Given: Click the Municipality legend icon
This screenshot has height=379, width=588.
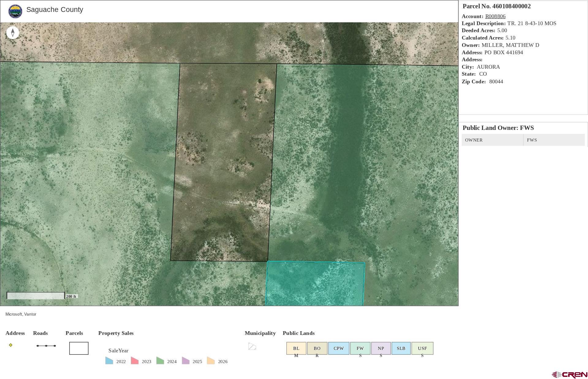Looking at the screenshot, I should tap(252, 346).
